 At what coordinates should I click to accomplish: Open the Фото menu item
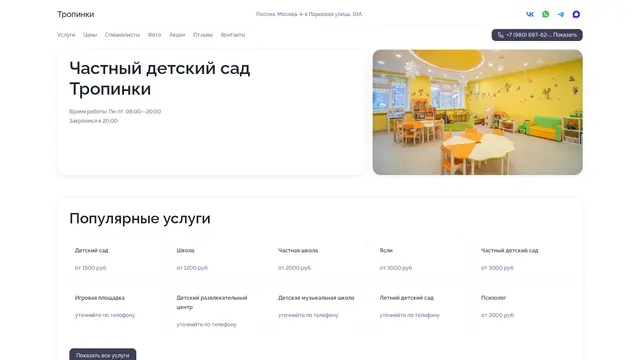(x=154, y=35)
